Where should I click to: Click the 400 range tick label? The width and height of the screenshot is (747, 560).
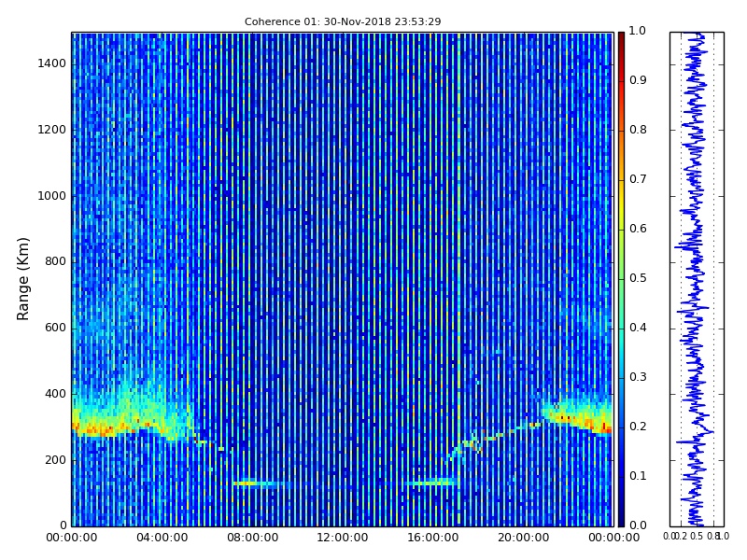(x=55, y=394)
